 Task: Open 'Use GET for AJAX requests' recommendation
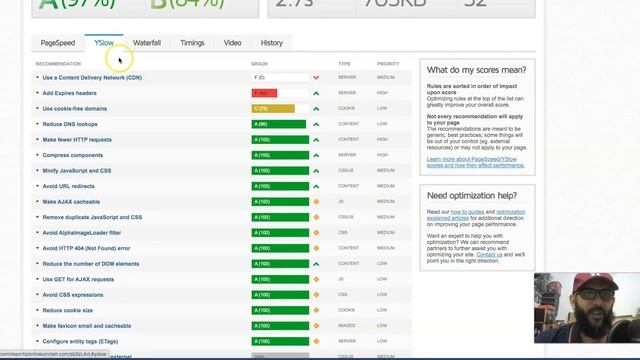78,279
